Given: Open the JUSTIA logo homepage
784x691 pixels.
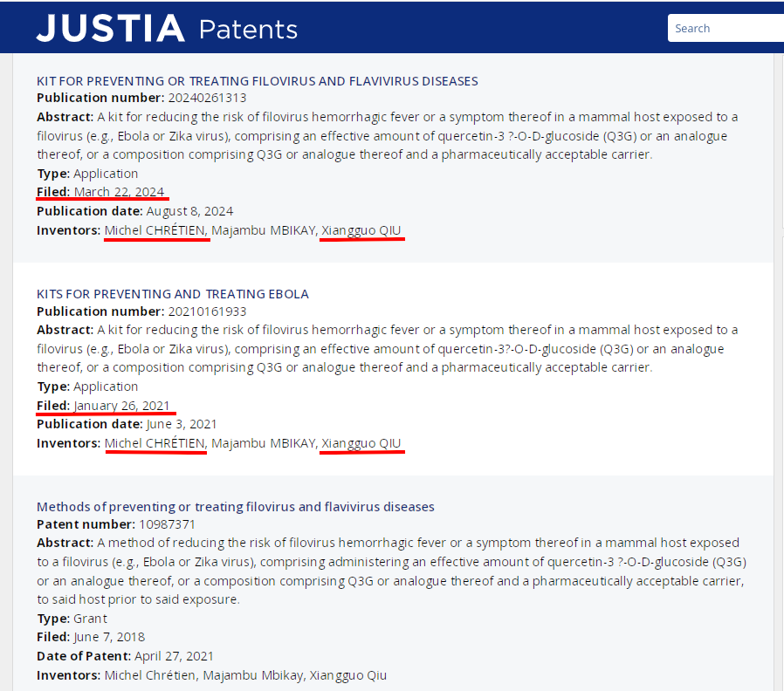Looking at the screenshot, I should (x=111, y=28).
